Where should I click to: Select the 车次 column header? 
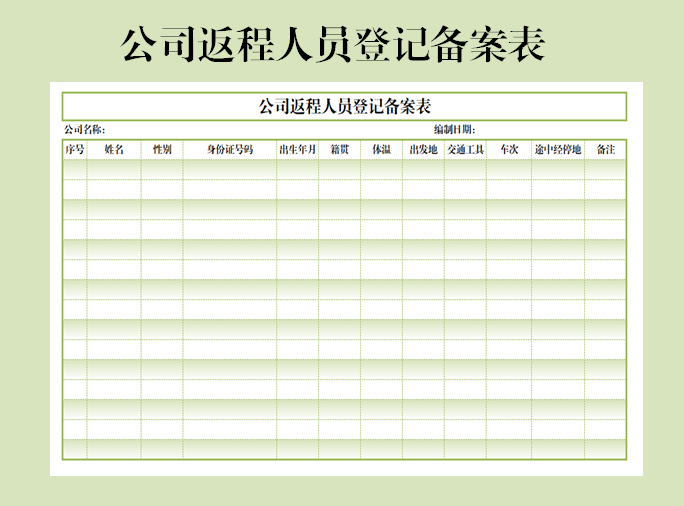pos(509,150)
